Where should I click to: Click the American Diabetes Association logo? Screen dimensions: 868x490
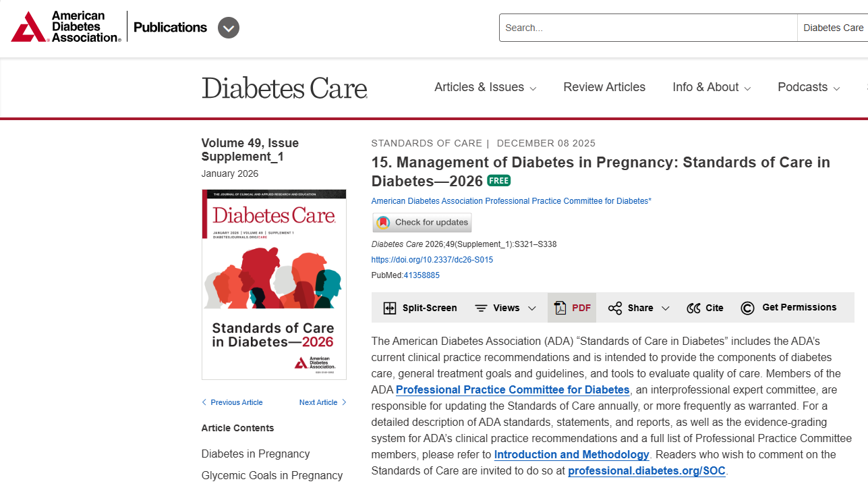66,27
